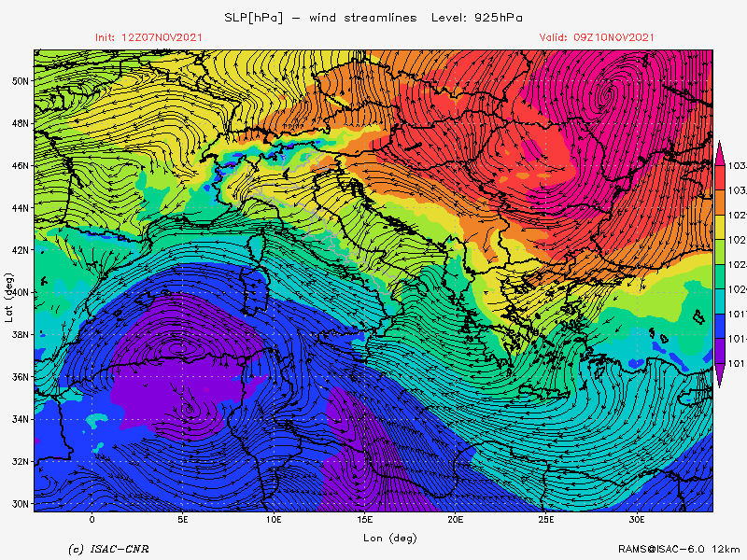Click the '42N' latitude label
The width and height of the screenshot is (747, 560).
pyautogui.click(x=20, y=250)
